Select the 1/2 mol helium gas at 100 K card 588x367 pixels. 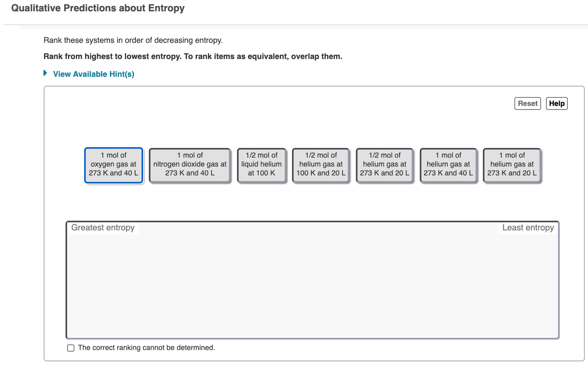[321, 164]
